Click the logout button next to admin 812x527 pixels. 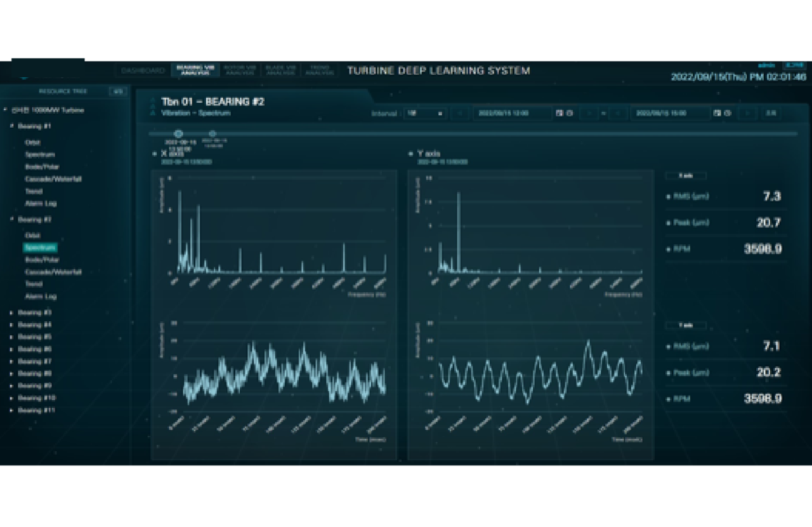pos(794,65)
